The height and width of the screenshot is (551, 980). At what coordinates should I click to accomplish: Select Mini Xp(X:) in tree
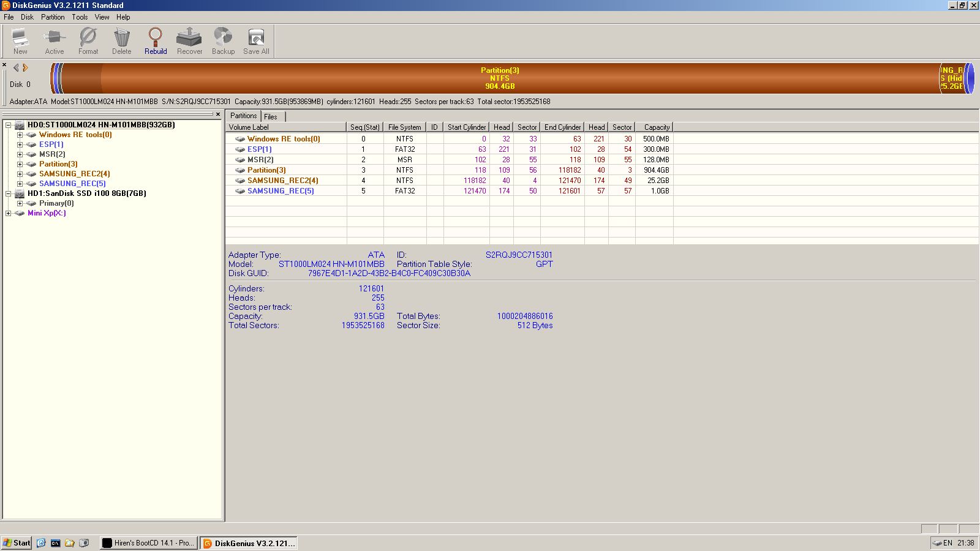tap(47, 213)
